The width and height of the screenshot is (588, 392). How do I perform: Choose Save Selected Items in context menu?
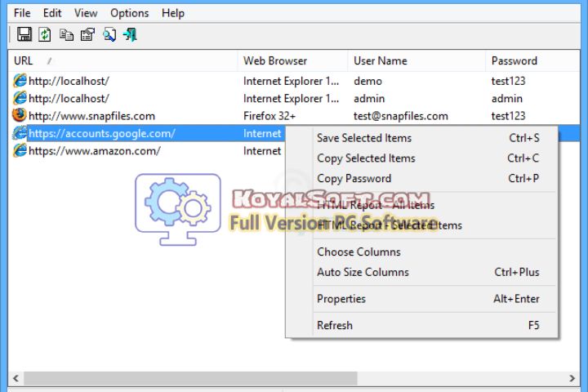coord(422,138)
